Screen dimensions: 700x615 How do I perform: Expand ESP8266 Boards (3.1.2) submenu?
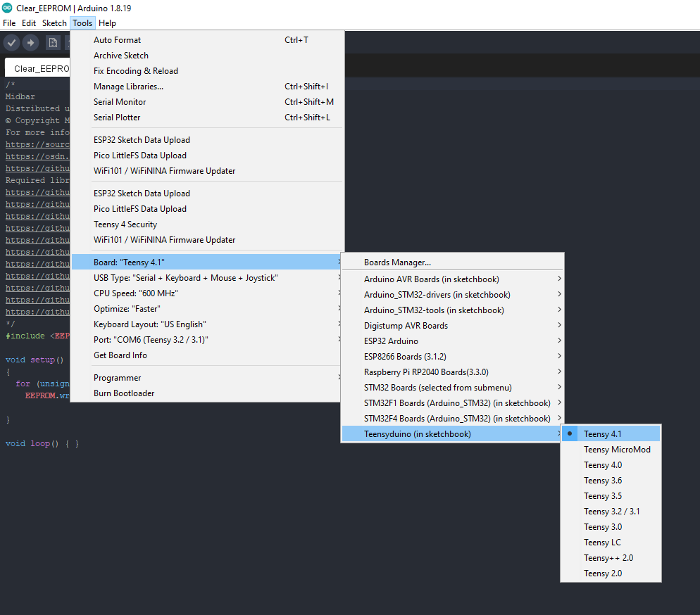(x=452, y=356)
